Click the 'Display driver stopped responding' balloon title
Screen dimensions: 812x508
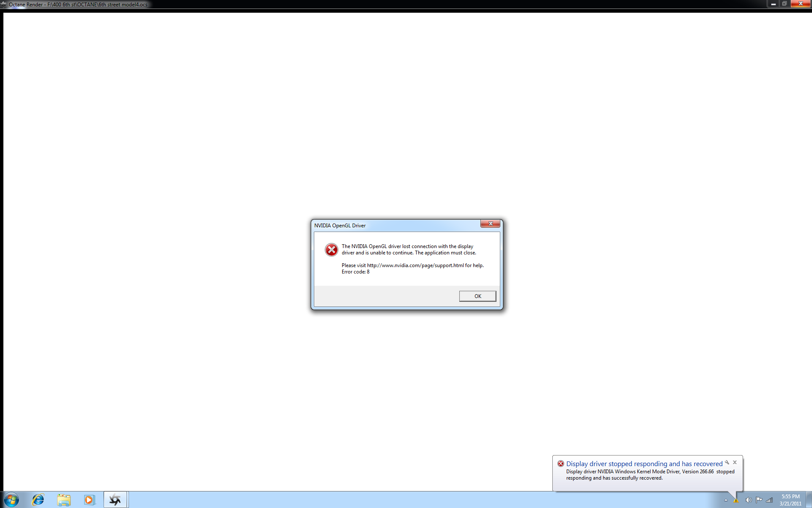(x=644, y=464)
